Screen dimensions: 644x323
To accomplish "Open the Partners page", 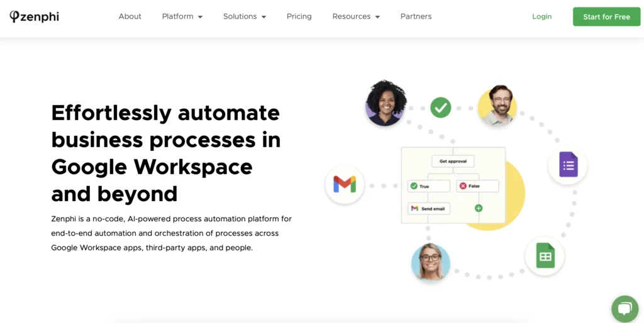I will pyautogui.click(x=416, y=16).
